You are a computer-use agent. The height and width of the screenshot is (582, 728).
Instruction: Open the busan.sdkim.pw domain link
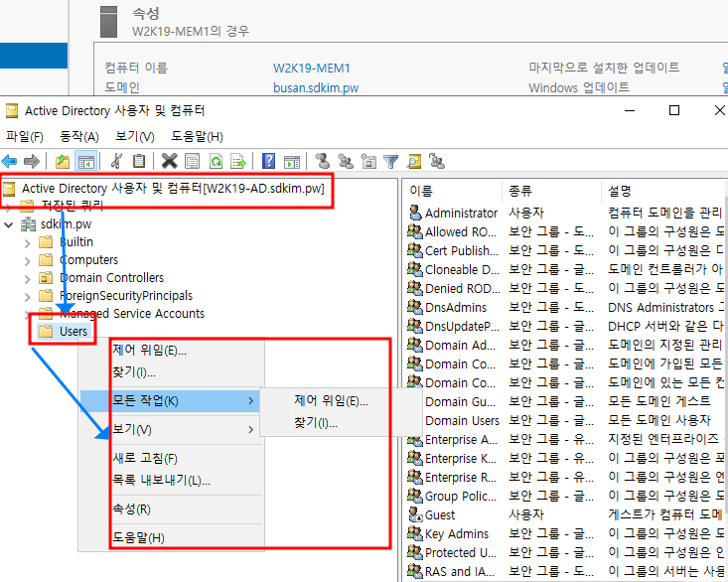pyautogui.click(x=316, y=87)
